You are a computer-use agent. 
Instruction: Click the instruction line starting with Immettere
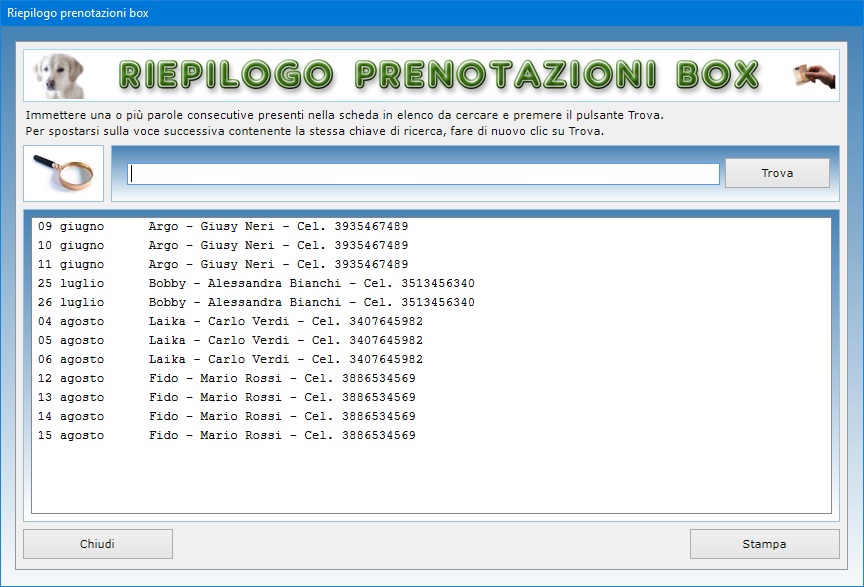pos(344,115)
